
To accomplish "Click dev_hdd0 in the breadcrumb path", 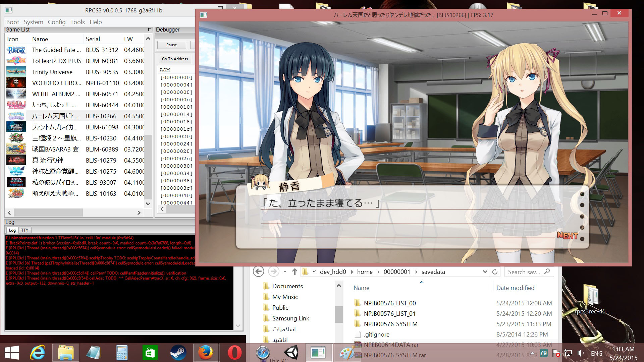I will [x=333, y=271].
